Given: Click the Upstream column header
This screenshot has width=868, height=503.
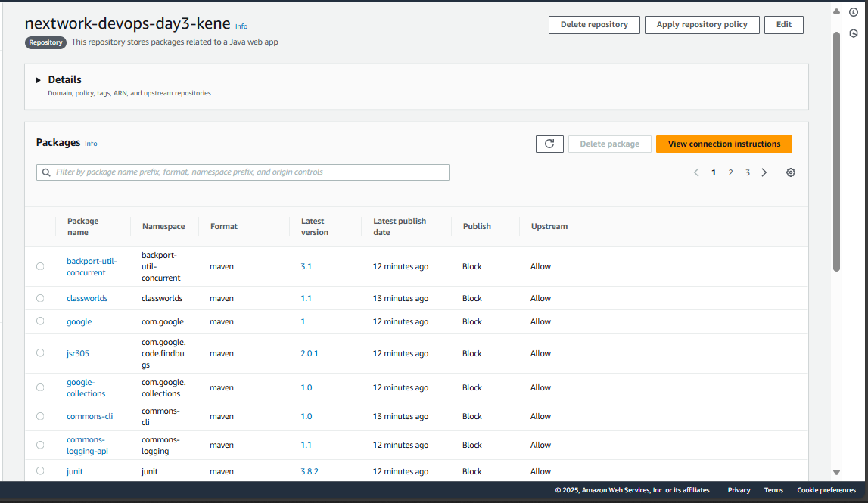Looking at the screenshot, I should pyautogui.click(x=549, y=226).
